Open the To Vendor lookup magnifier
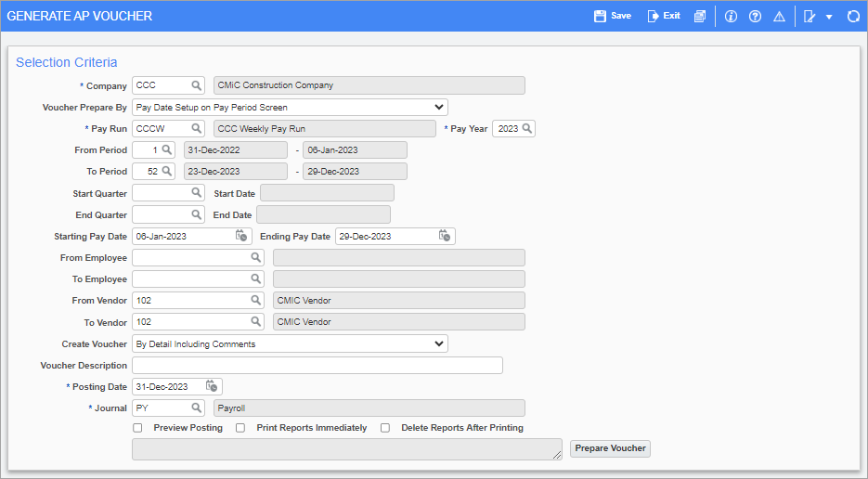The image size is (868, 479). (x=255, y=322)
